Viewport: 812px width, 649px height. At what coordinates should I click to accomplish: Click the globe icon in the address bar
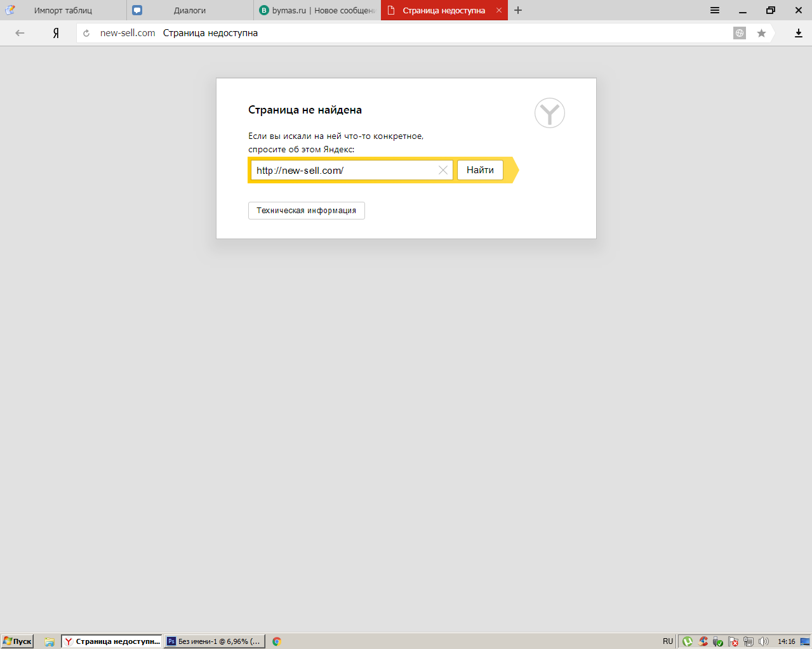(x=740, y=33)
